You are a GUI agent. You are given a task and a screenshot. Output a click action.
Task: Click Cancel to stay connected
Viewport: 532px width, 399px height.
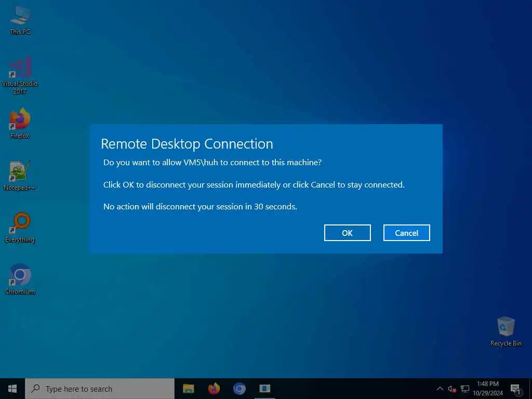tap(406, 233)
